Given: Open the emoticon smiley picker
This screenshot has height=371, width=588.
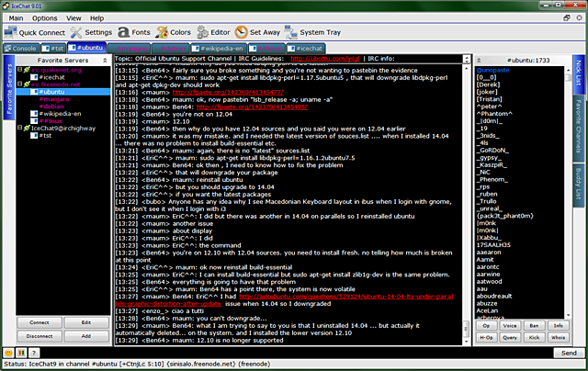Looking at the screenshot, I should pos(8,353).
